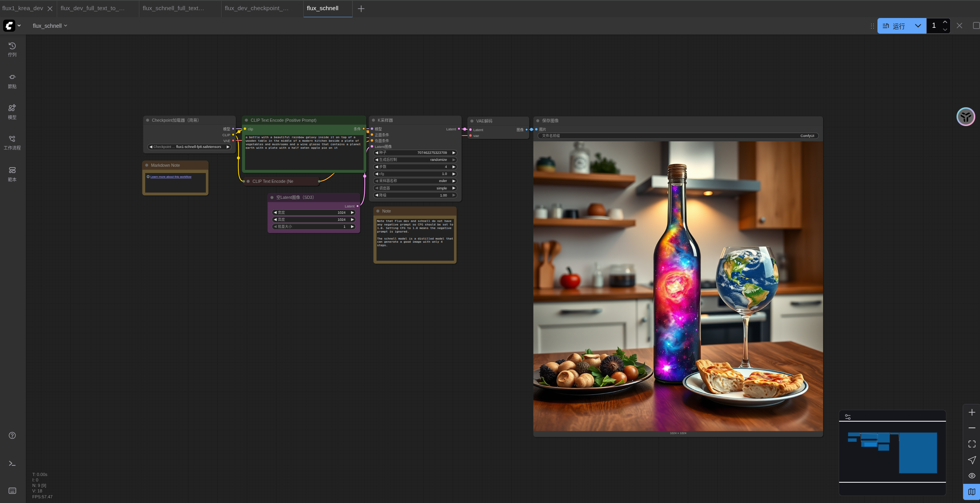Switch canvas select/pan mode arrow icon
This screenshot has width=980, height=503.
pos(972,460)
